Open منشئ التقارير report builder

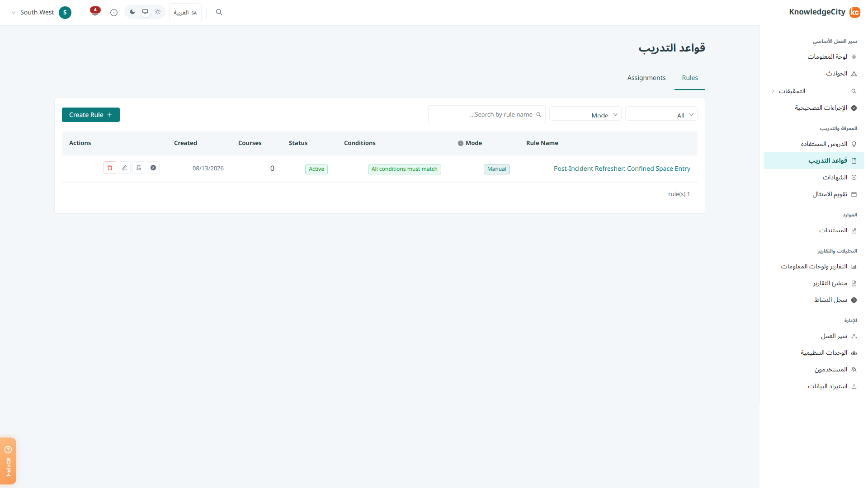[814, 283]
